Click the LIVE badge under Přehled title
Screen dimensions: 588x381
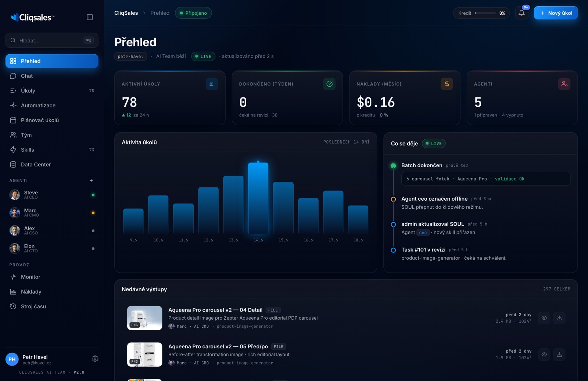[x=203, y=56]
